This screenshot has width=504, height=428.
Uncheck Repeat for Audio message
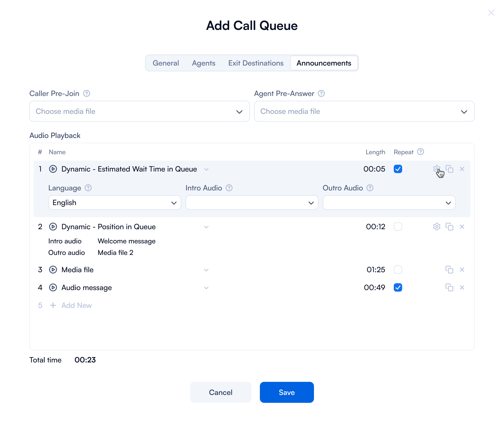click(398, 287)
